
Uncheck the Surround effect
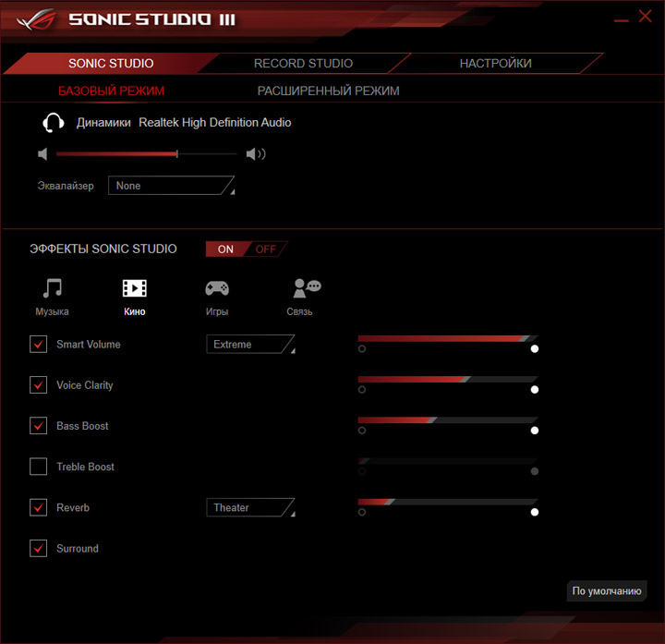point(38,548)
